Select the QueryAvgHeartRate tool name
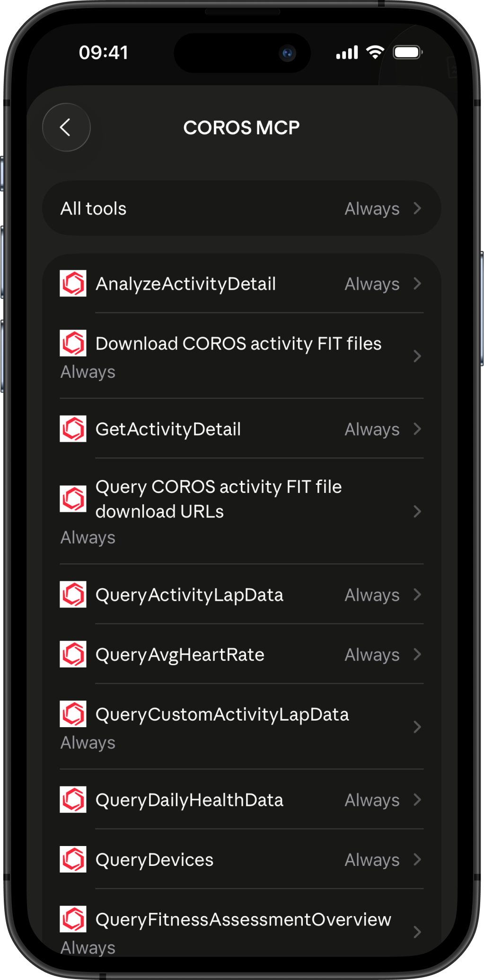Screen dimensions: 484x980 point(180,655)
